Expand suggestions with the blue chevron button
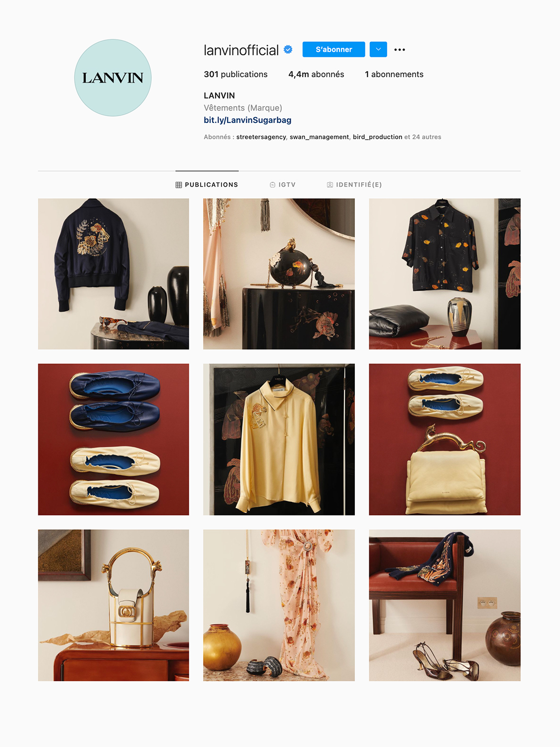This screenshot has width=560, height=747. click(x=378, y=49)
